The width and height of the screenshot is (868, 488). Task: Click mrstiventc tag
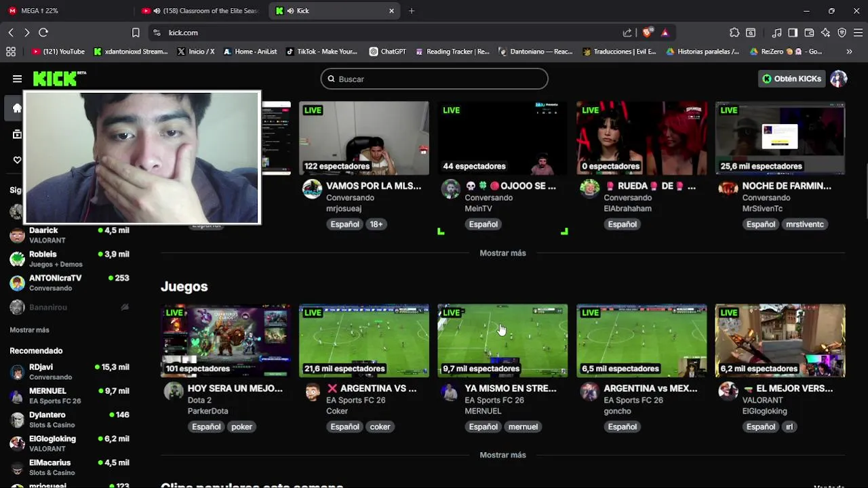804,224
